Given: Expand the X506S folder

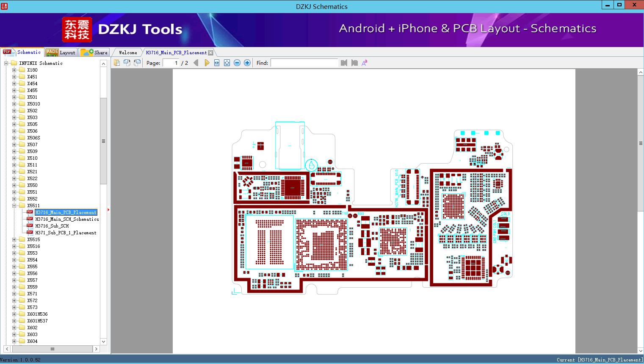Looking at the screenshot, I should 14,138.
